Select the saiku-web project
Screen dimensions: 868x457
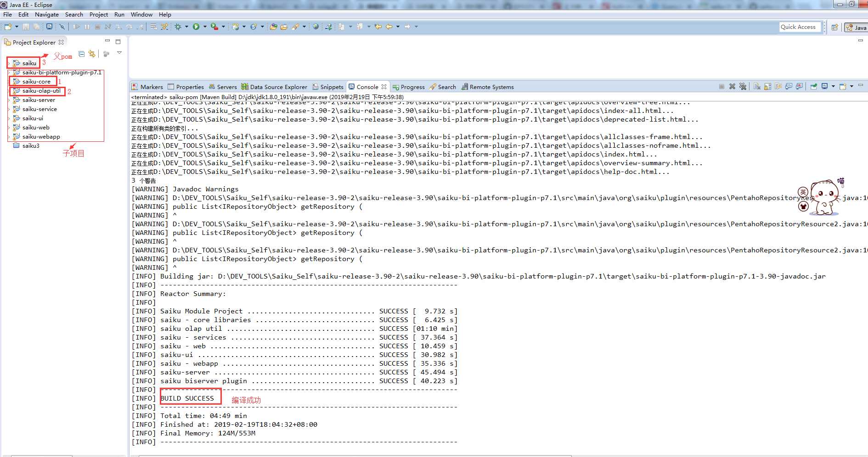36,128
